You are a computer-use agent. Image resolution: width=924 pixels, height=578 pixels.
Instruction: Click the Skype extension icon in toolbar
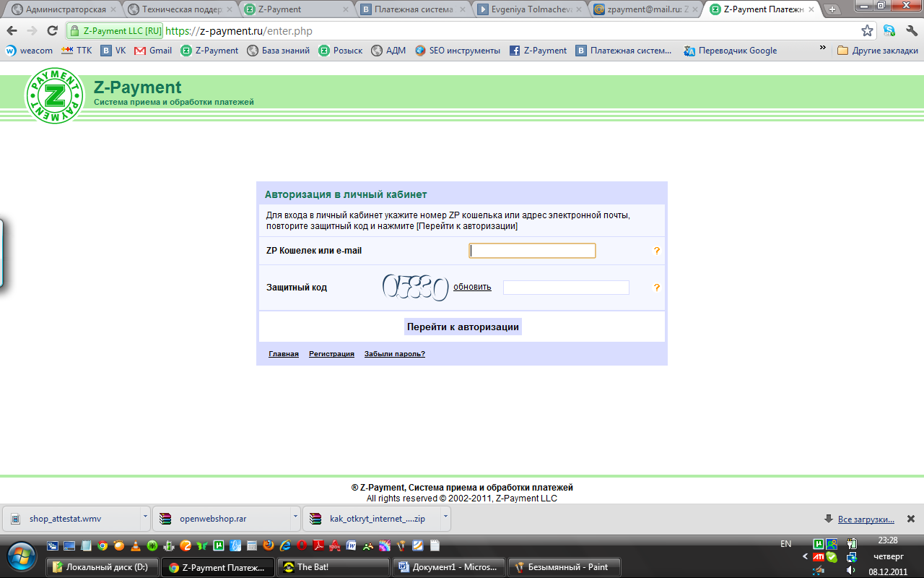pyautogui.click(x=889, y=31)
